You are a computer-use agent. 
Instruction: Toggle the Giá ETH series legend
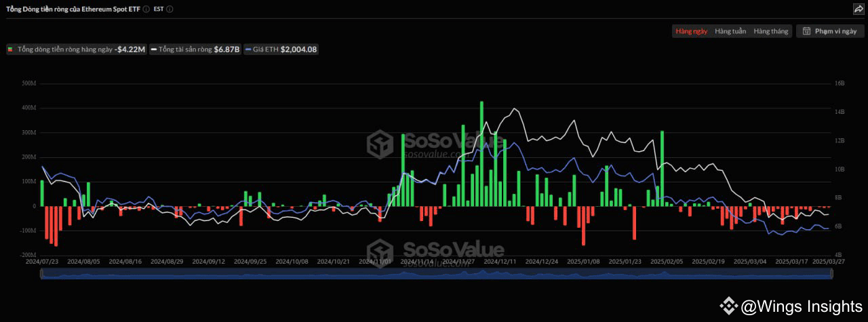pyautogui.click(x=281, y=49)
